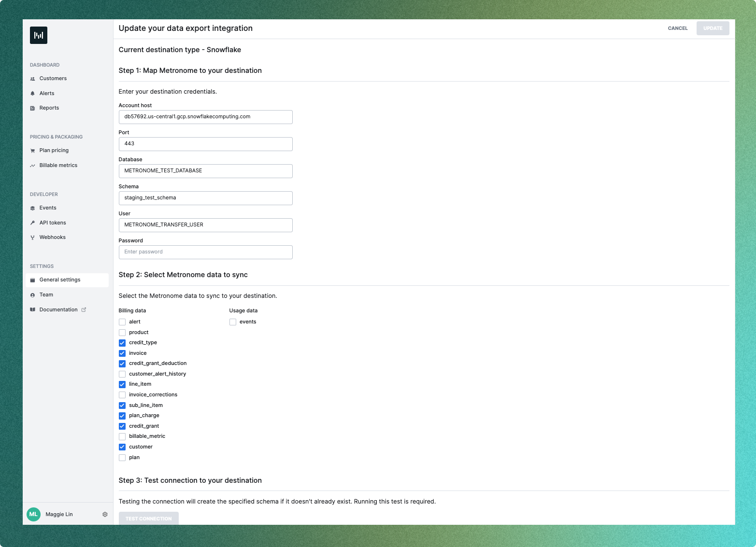Click the General settings icon

tap(32, 280)
